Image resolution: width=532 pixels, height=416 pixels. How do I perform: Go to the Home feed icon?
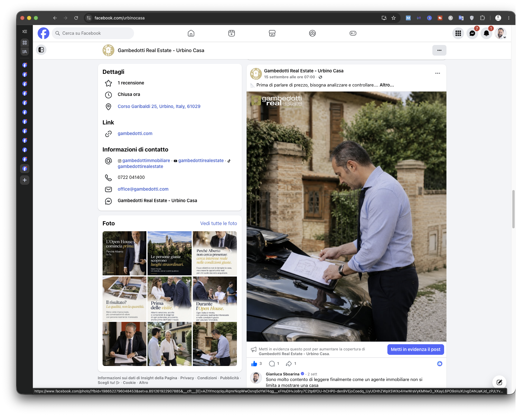click(x=191, y=33)
